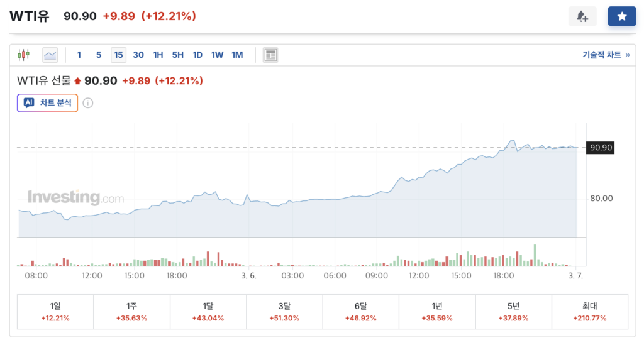Click the add price alert bell icon

(582, 16)
